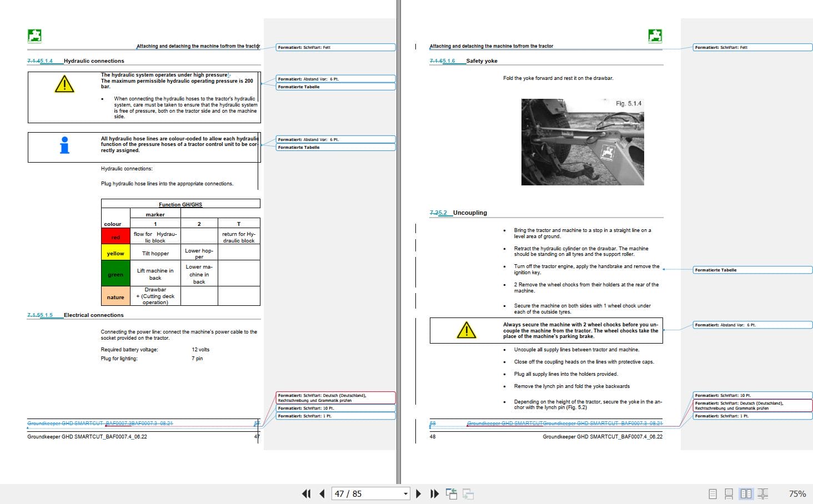
Task: Click the 'Drawbar + (Cutting deck operation)' cell
Action: (x=155, y=296)
